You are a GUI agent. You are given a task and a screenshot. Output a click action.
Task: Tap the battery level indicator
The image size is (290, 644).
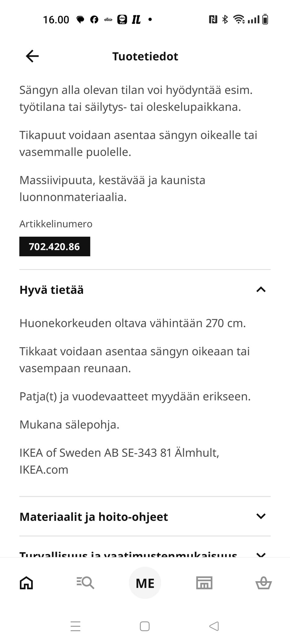coord(265,19)
